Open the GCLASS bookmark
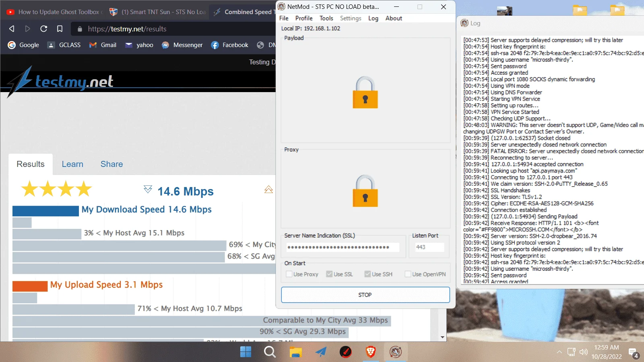644x362 pixels. (64, 45)
